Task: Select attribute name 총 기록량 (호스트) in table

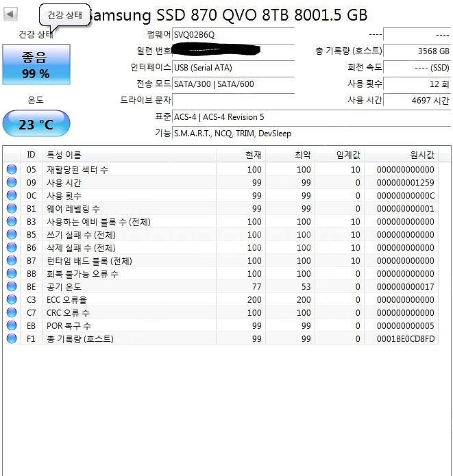Action: tap(80, 339)
